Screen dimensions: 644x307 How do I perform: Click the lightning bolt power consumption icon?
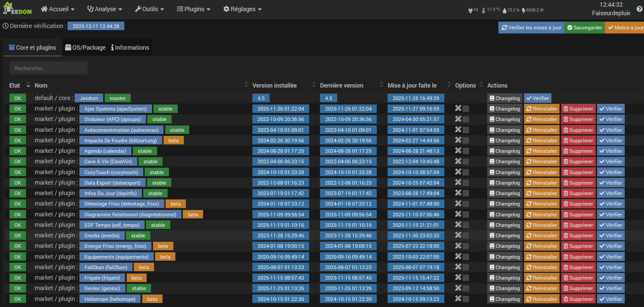click(523, 10)
